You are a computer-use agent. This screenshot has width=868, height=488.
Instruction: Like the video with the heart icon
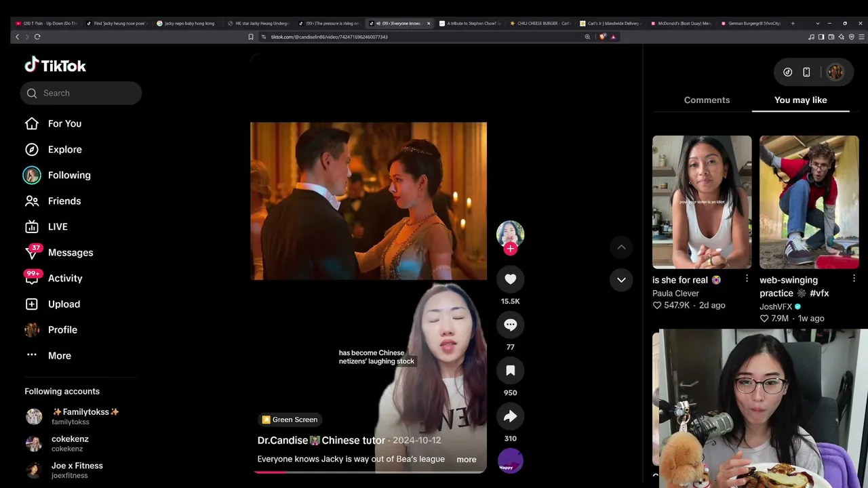coord(511,279)
